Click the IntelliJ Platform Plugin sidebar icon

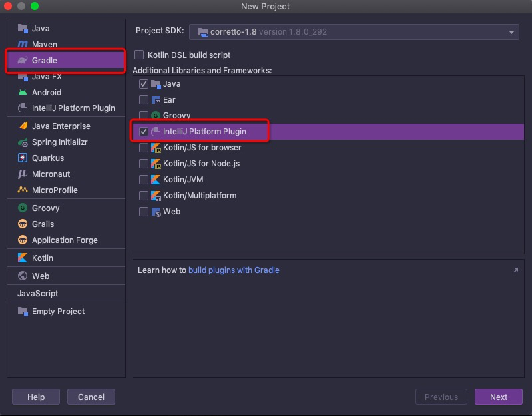[x=23, y=108]
